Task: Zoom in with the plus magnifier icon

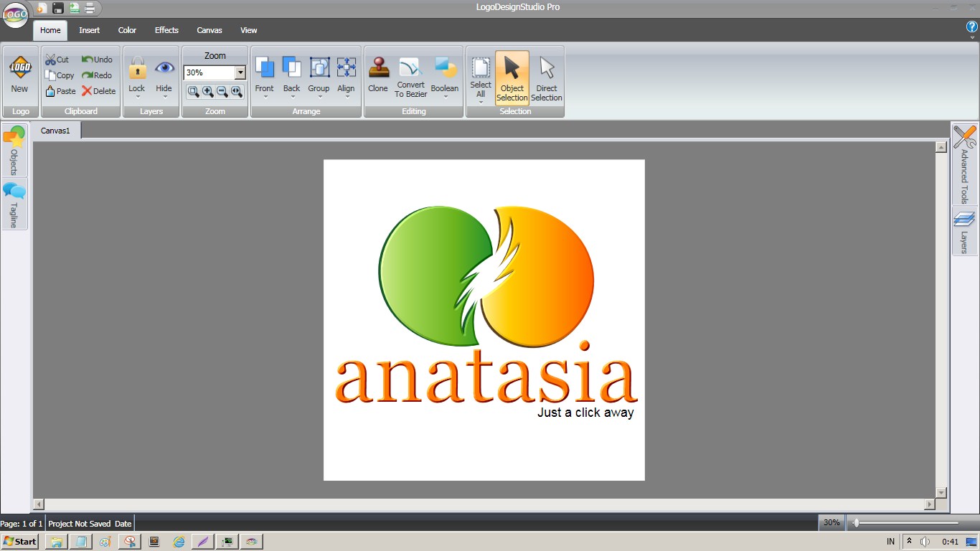Action: [x=208, y=91]
